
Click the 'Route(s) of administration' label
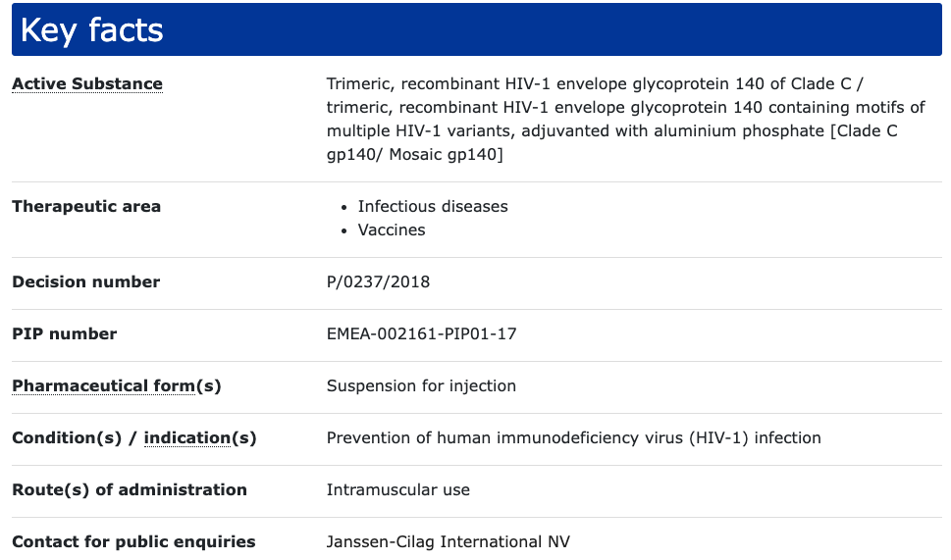(x=129, y=490)
